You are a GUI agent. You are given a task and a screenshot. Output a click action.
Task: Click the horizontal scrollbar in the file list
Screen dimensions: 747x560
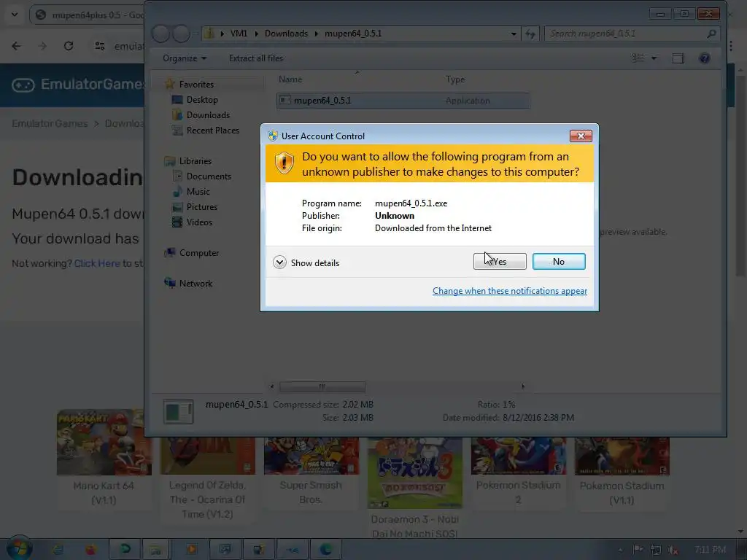click(x=322, y=386)
